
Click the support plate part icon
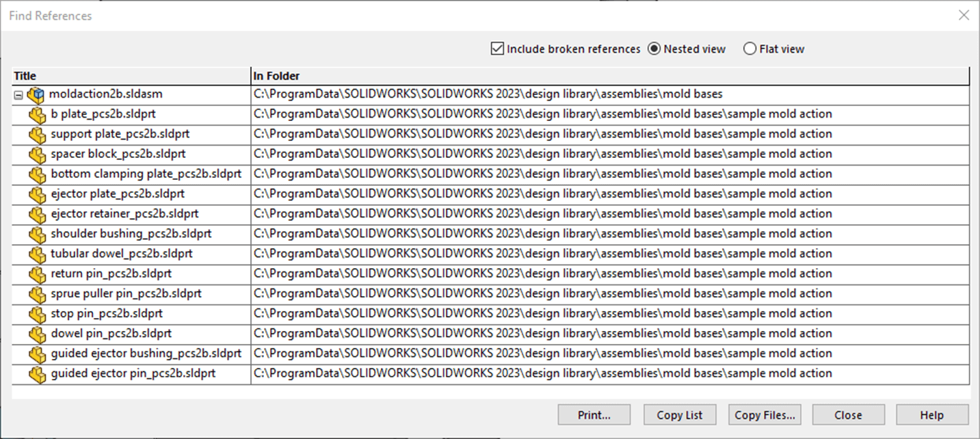tap(38, 135)
